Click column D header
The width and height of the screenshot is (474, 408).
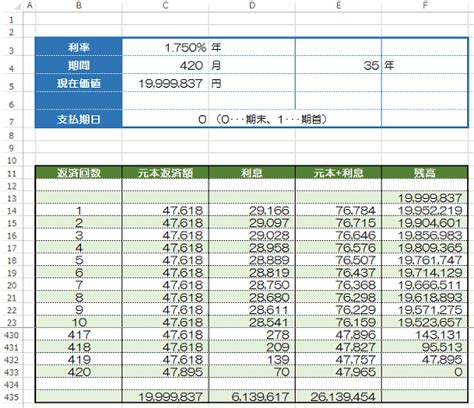tap(252, 6)
